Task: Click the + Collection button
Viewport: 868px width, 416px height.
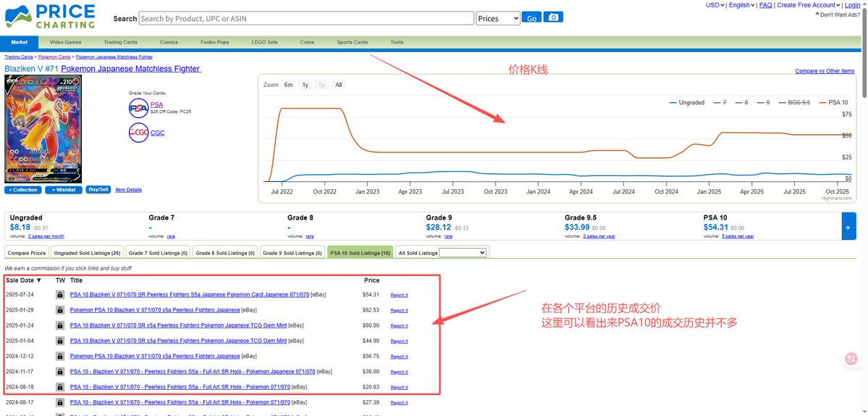Action: [23, 189]
